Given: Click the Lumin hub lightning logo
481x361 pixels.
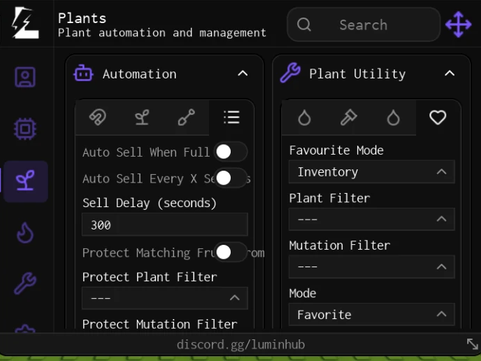Looking at the screenshot, I should click(25, 23).
